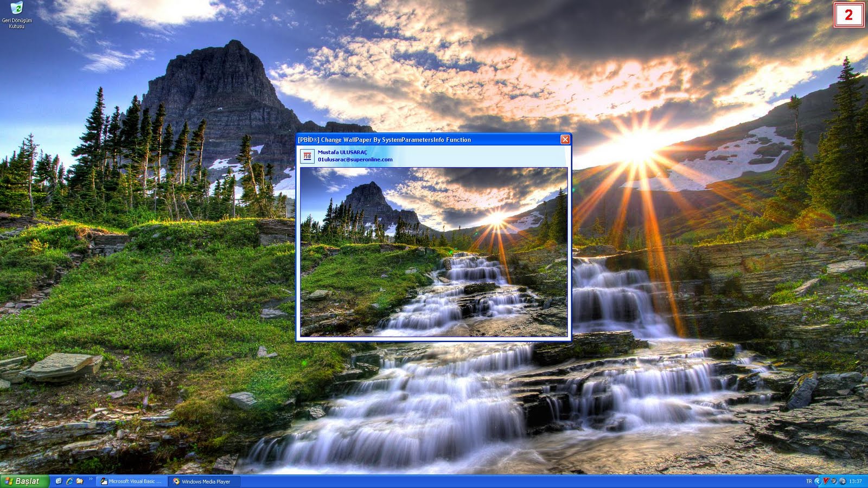The width and height of the screenshot is (868, 488).
Task: Open the Başlat start menu
Action: click(22, 481)
